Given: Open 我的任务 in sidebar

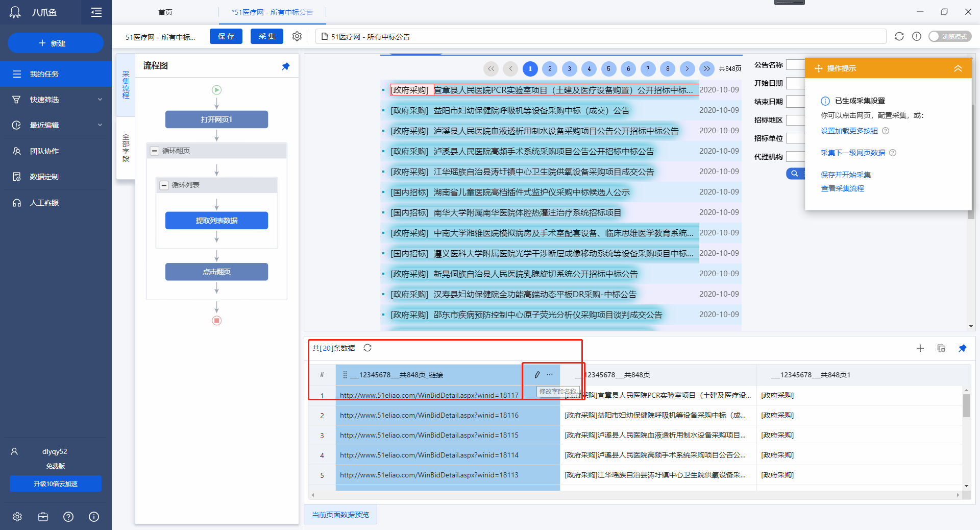Looking at the screenshot, I should click(x=56, y=74).
